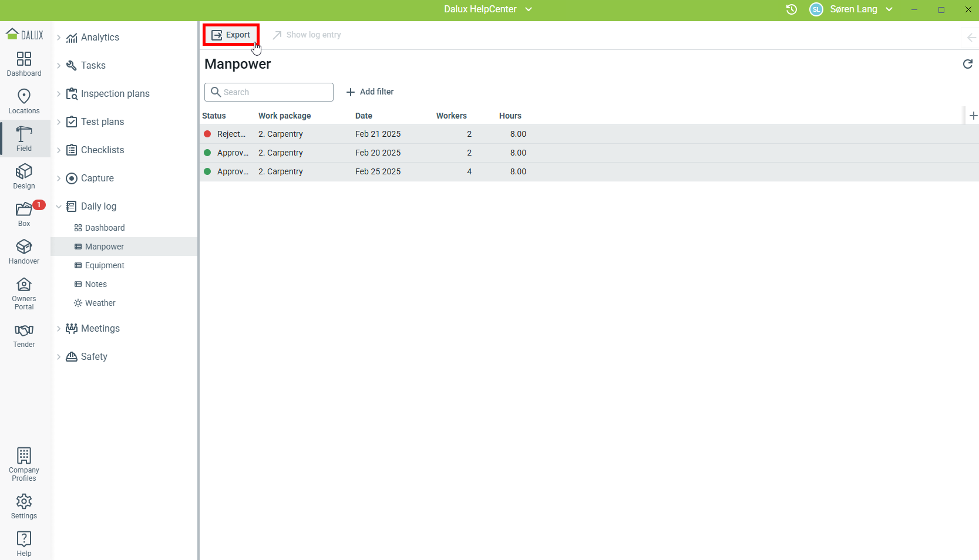Open the Tender handshake icon
Viewport: 979px width, 560px height.
pos(24,335)
